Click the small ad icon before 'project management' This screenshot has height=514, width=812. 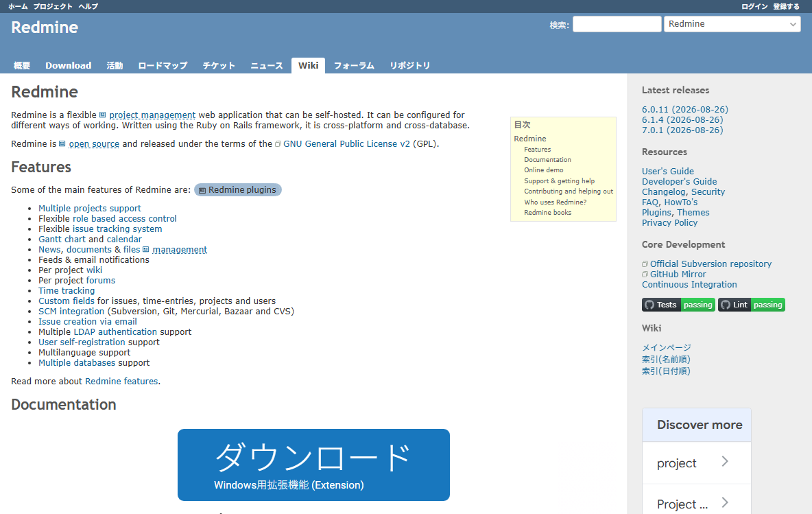point(103,115)
